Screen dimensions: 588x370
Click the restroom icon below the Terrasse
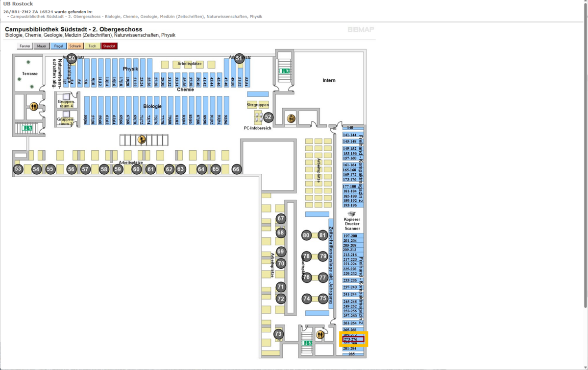coord(34,106)
